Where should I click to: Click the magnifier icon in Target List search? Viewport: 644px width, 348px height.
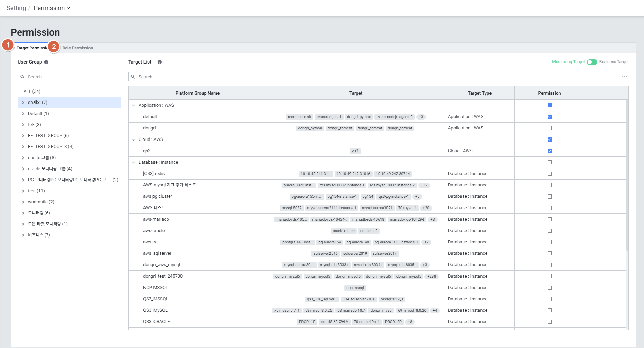(133, 77)
